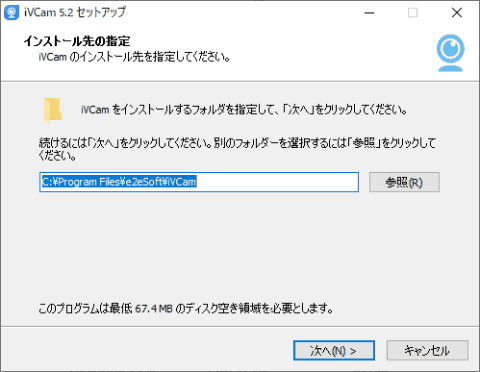Click the subtitle iVCam のインストール先を指定してください。

(x=134, y=57)
